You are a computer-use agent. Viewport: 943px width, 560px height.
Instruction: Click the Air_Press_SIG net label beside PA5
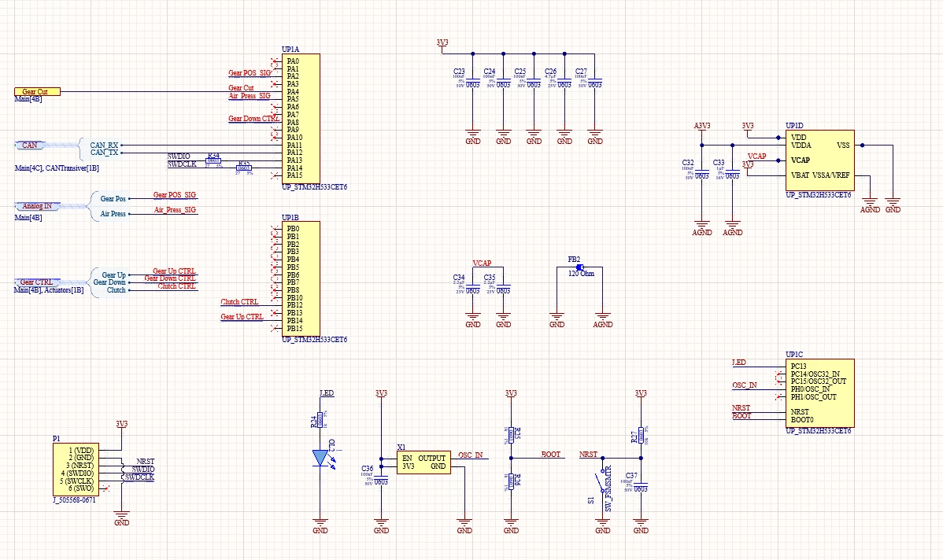tap(250, 95)
